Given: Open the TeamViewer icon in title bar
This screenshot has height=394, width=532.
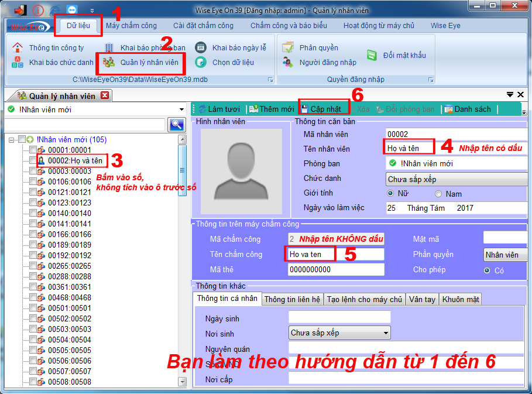Looking at the screenshot, I should coord(72,10).
